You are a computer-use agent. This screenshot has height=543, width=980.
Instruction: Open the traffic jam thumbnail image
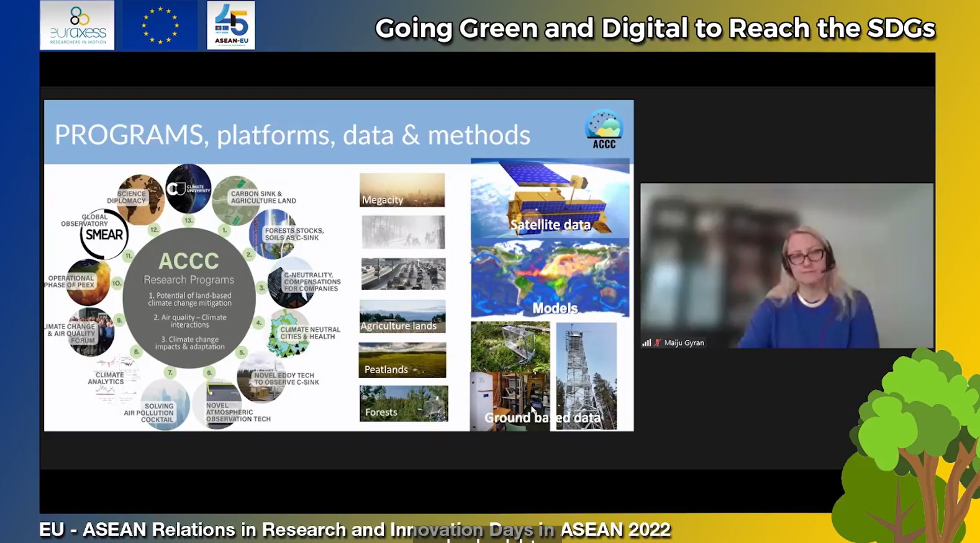click(x=403, y=274)
